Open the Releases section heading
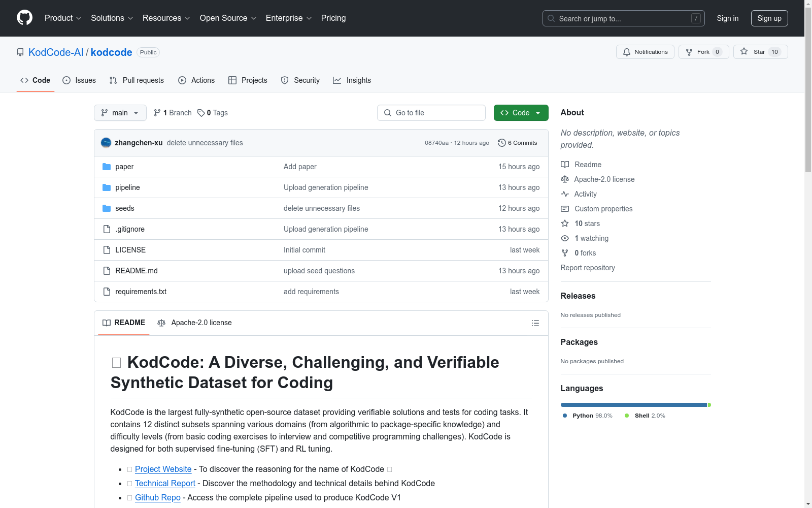 (x=578, y=296)
